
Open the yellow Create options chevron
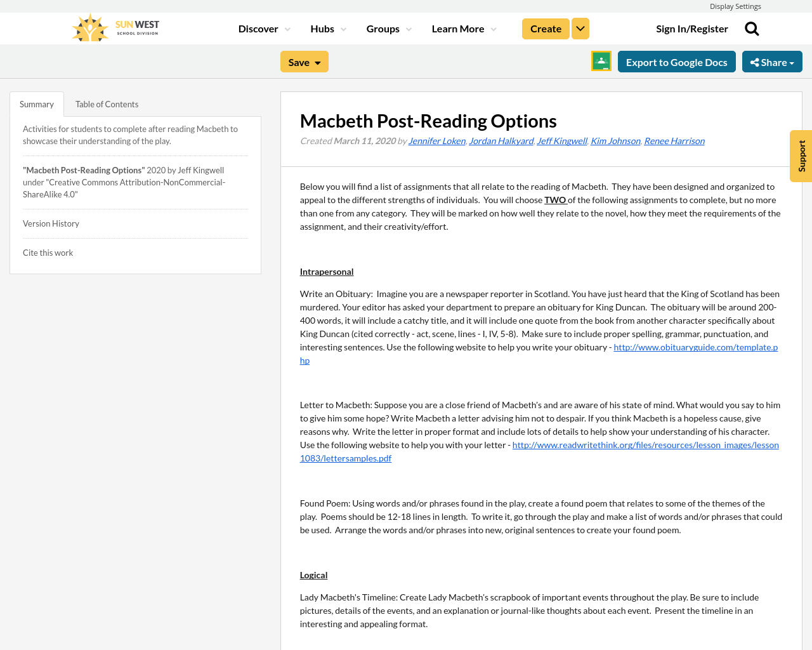click(580, 28)
